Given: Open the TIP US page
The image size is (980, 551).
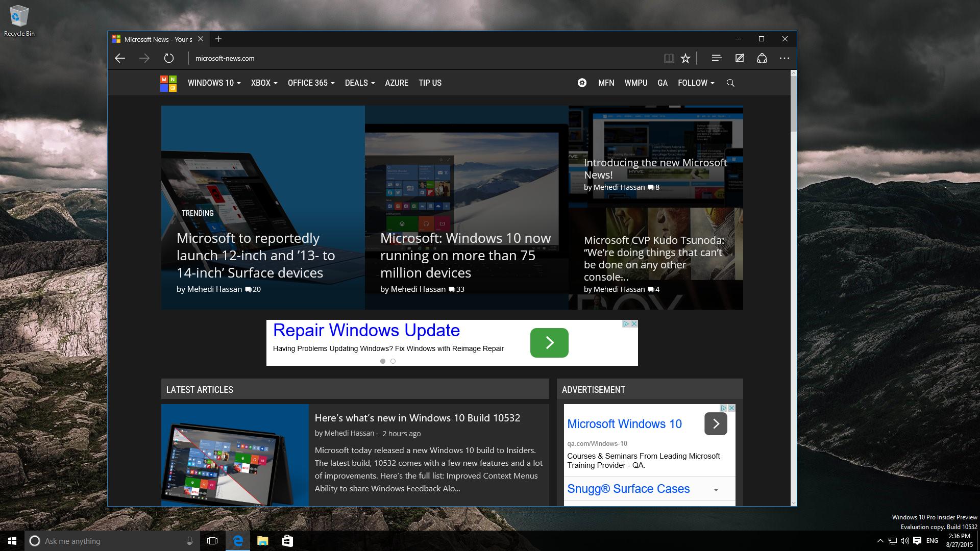Looking at the screenshot, I should [430, 83].
